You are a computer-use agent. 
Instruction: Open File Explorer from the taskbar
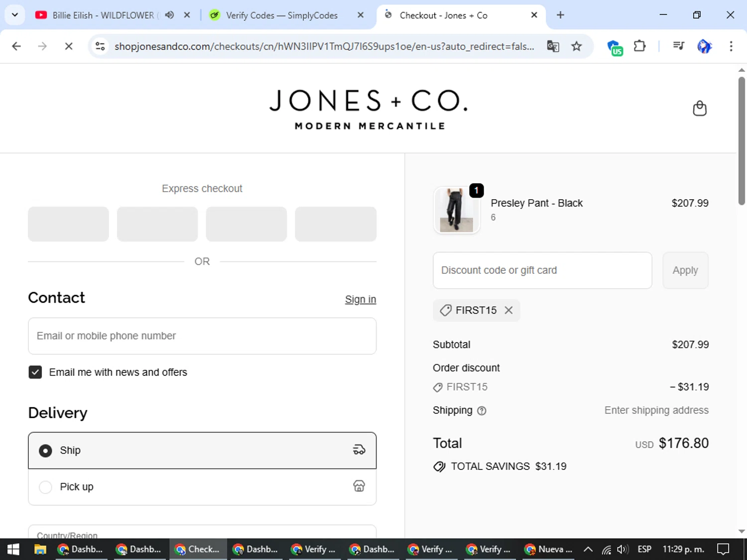(x=40, y=549)
